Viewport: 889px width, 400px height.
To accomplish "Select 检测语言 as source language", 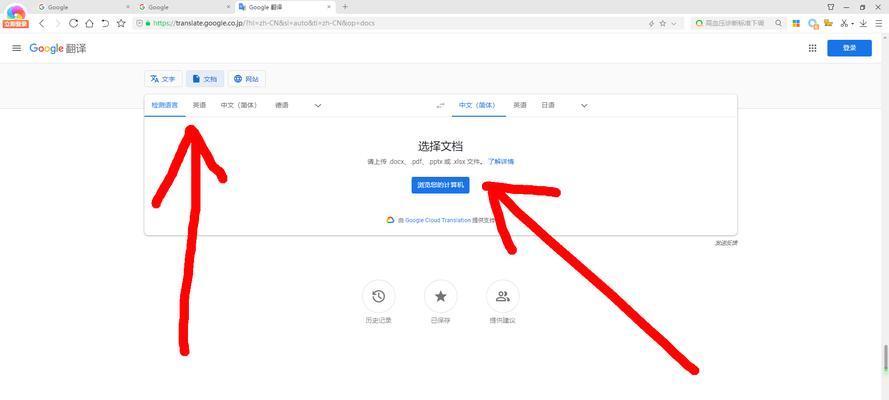I will (164, 105).
